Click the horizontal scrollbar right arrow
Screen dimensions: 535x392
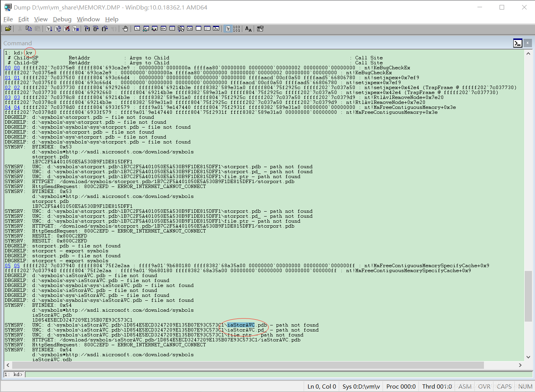click(x=520, y=365)
